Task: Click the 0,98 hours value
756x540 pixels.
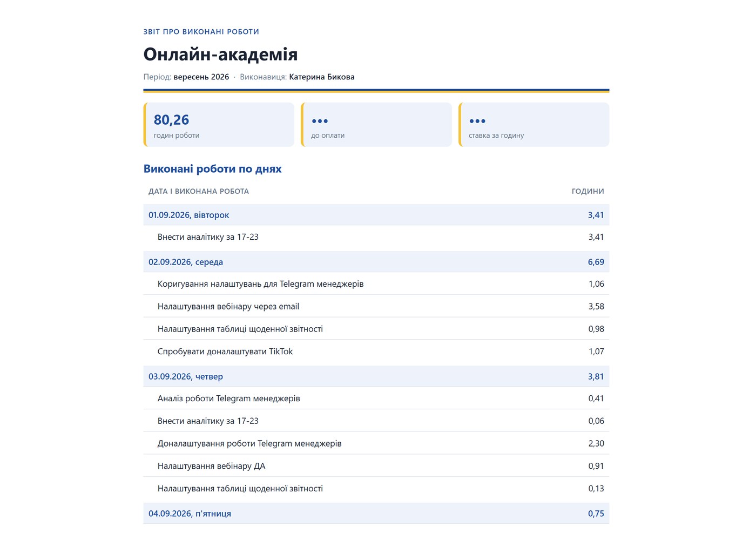Action: (x=596, y=329)
